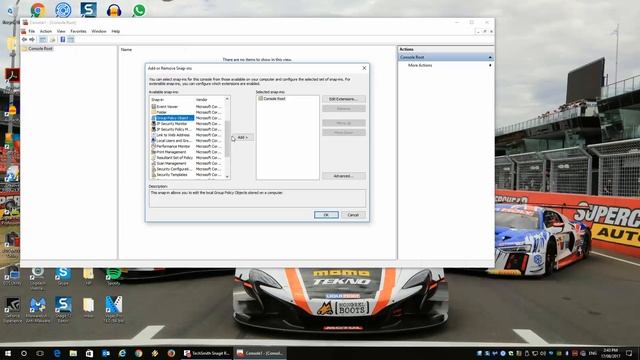Image resolution: width=640 pixels, height=360 pixels.
Task: Open Microsoft Edge from taskbar
Action: (57, 353)
